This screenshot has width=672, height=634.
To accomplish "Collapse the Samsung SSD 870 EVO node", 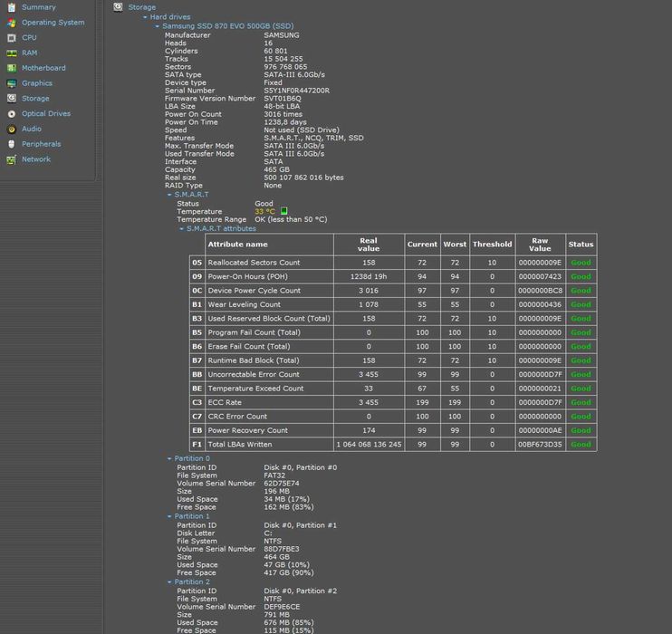I will pyautogui.click(x=158, y=26).
